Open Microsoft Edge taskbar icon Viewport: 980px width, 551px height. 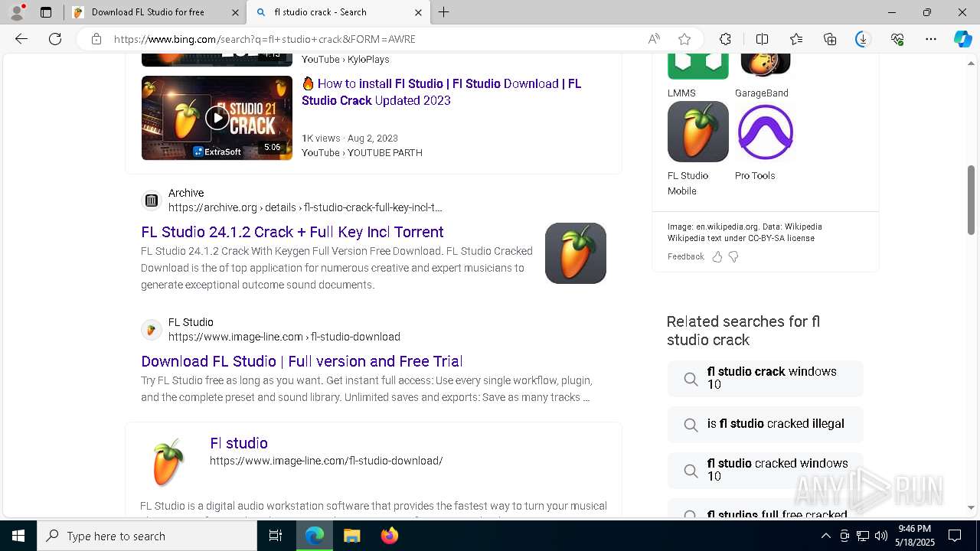[315, 536]
